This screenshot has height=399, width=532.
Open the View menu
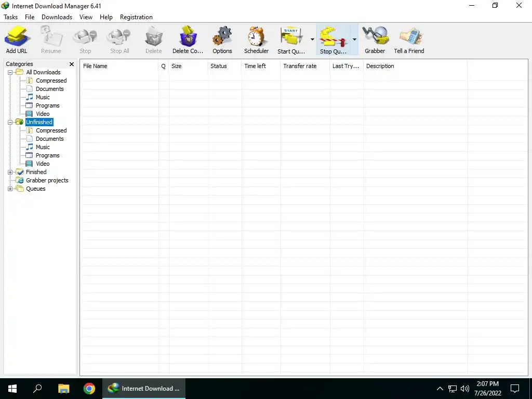pyautogui.click(x=86, y=17)
